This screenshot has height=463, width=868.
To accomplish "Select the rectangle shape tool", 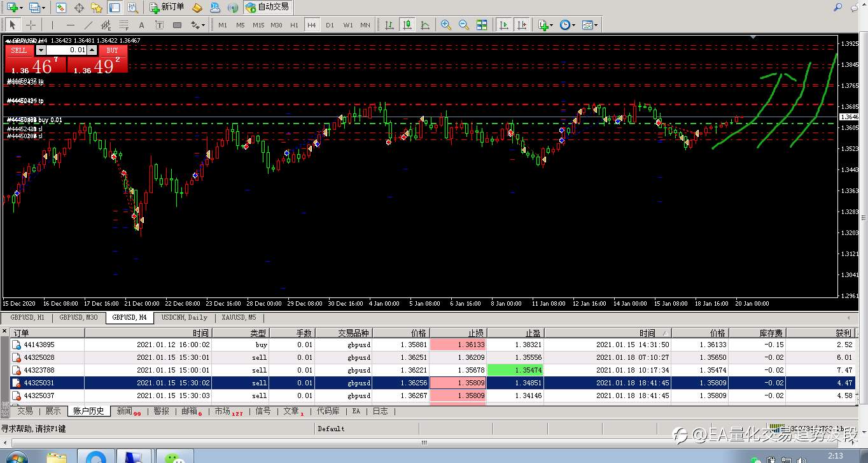I will pos(177,25).
